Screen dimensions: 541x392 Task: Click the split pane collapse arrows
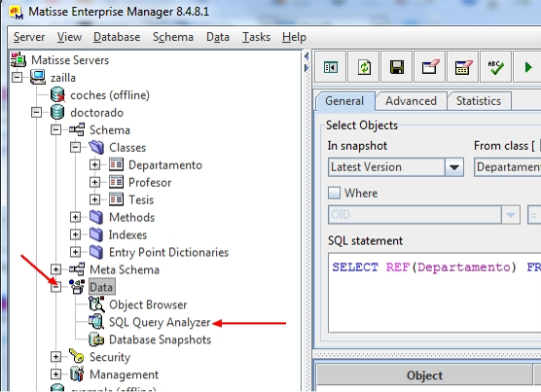307,61
